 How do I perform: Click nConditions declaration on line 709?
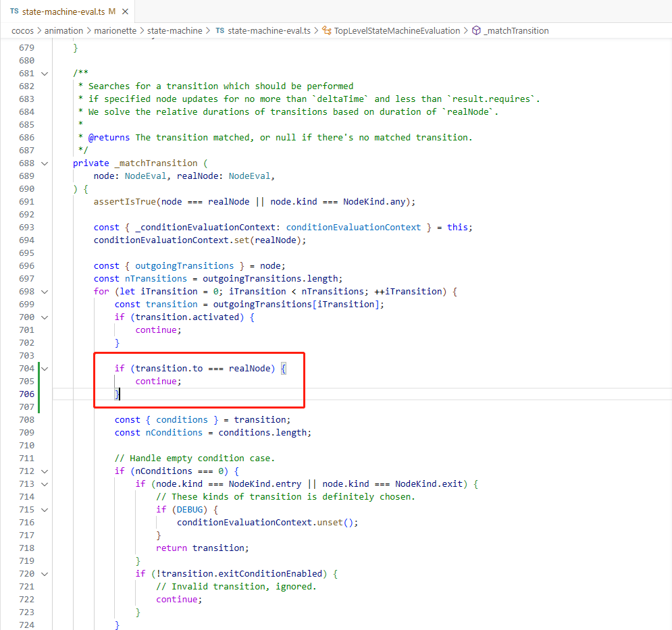pos(174,433)
